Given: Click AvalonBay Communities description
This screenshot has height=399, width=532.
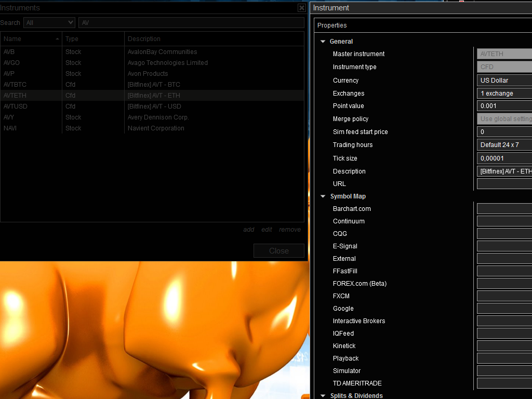Looking at the screenshot, I should click(162, 52).
